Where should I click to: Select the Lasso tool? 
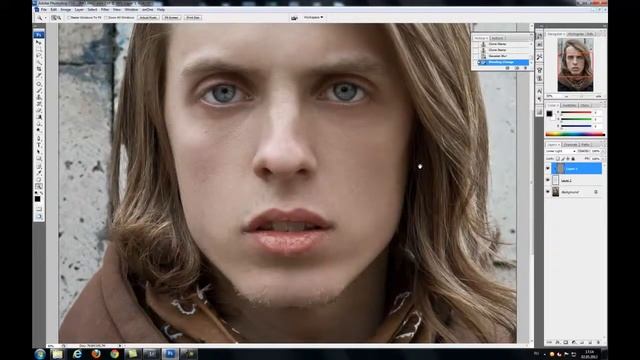39,55
